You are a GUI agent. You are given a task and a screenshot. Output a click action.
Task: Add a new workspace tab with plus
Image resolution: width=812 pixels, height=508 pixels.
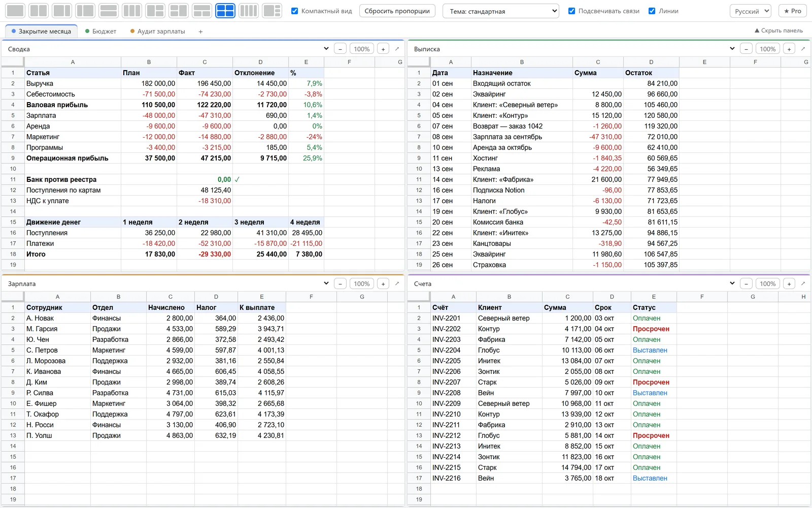(200, 31)
